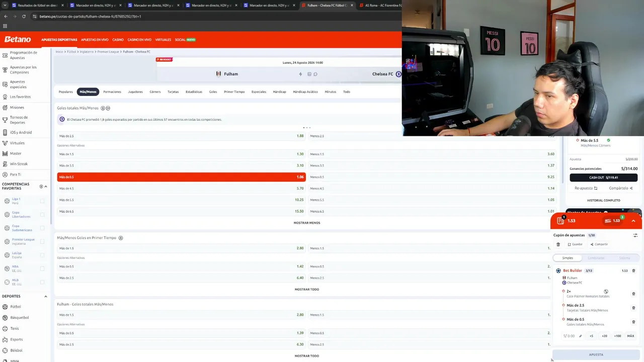Select the Más de 0.5 odds 1.06 button
Image resolution: width=644 pixels, height=362 pixels.
pos(181,177)
